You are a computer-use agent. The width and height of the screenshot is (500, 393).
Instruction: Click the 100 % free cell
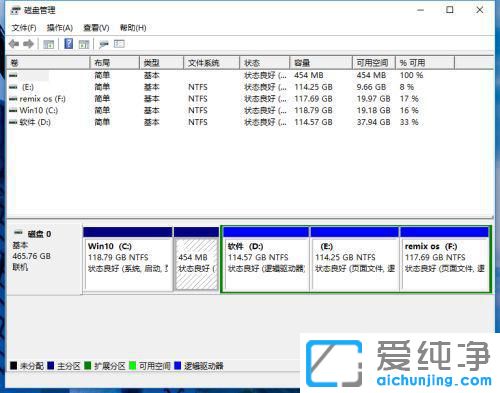click(411, 75)
